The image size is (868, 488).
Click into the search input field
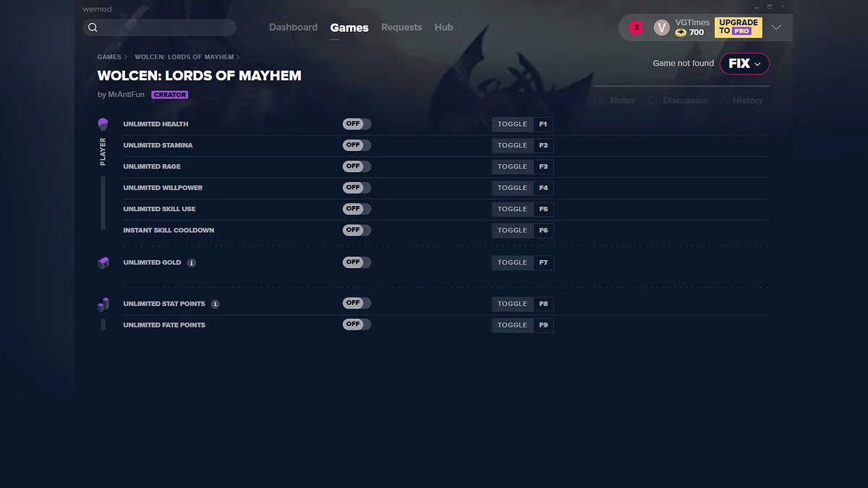coord(160,27)
